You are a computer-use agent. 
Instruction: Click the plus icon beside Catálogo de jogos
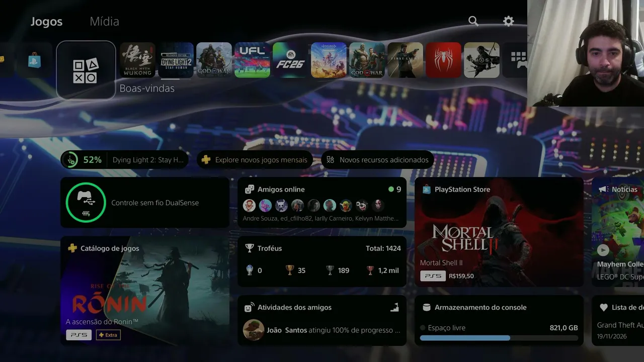[72, 248]
